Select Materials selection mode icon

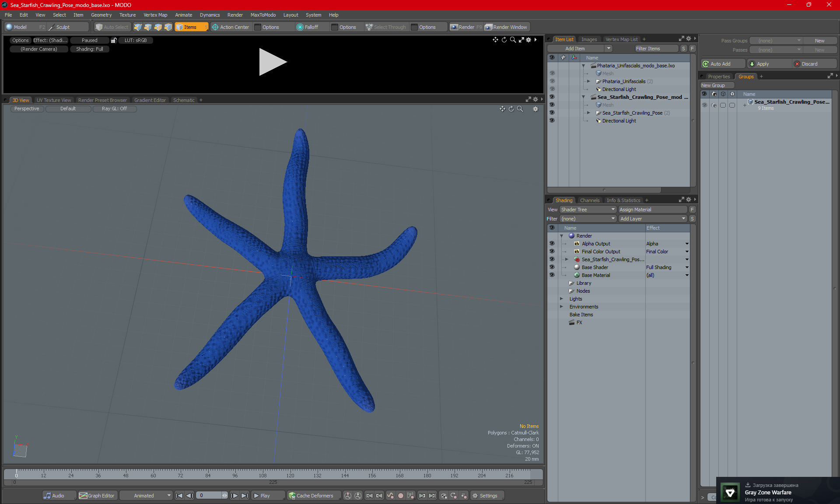[x=168, y=27]
